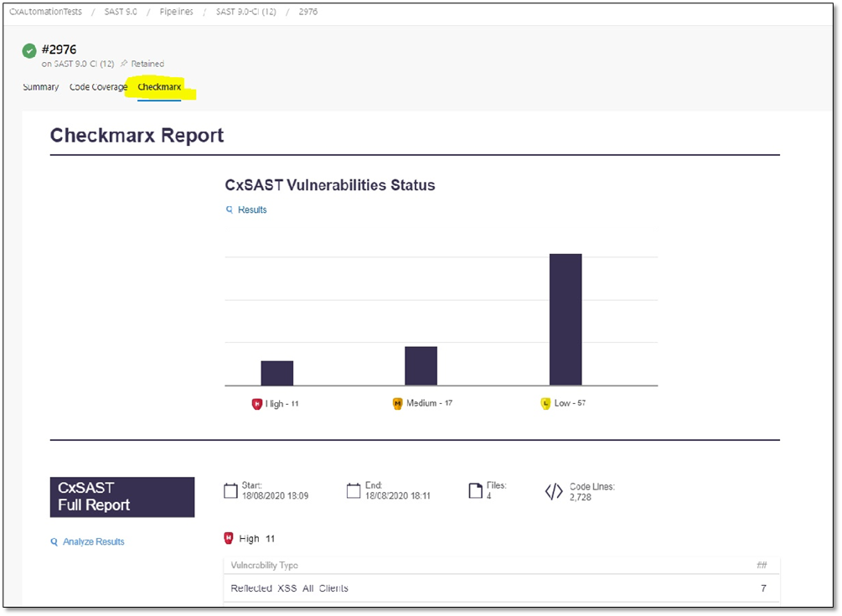The height and width of the screenshot is (616, 842).
Task: Select the Checkmarx tab
Action: click(x=159, y=87)
